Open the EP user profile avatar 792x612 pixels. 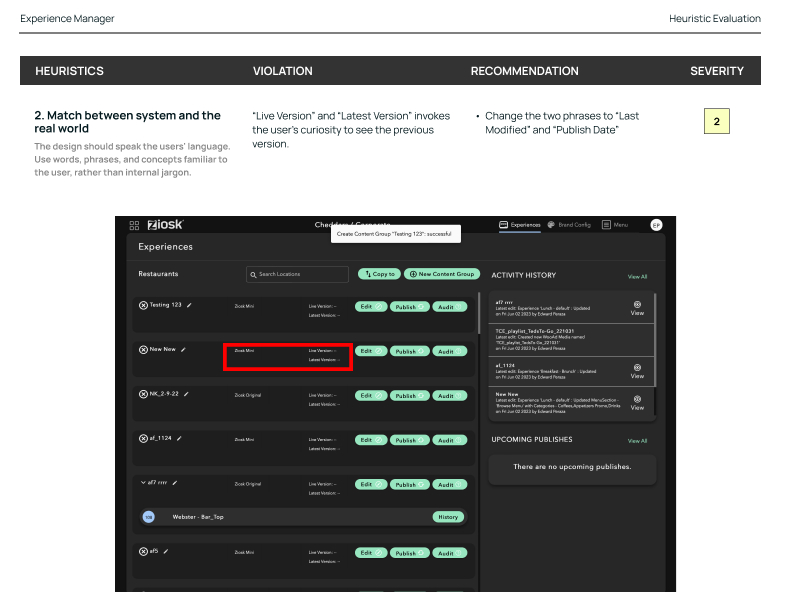point(656,225)
